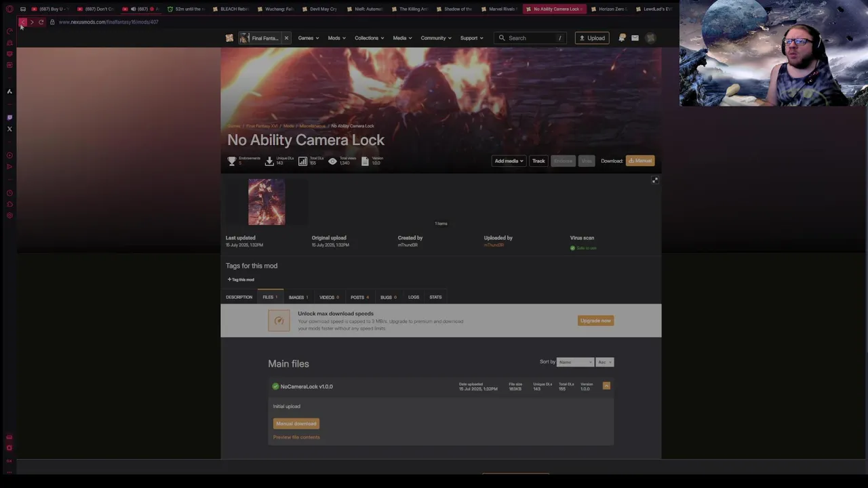Click the green checkmark beside NoCameraLock v1.0.0
Viewport: 868px width, 488px height.
click(275, 386)
